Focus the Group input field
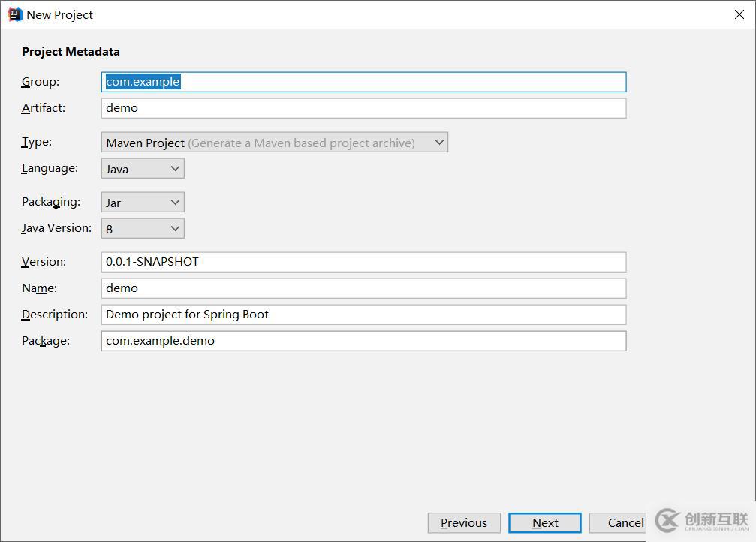This screenshot has height=542, width=756. point(363,82)
